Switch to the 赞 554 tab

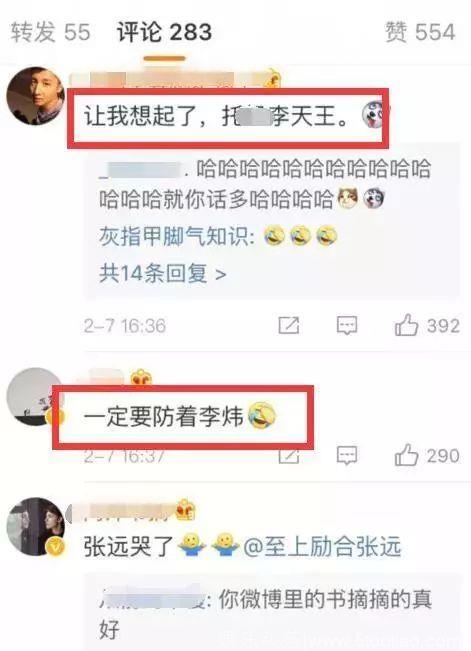(420, 32)
